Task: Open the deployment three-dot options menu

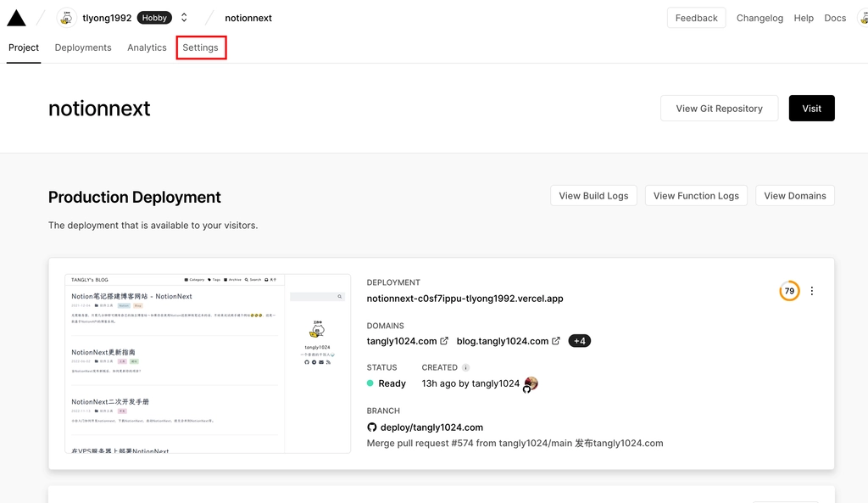Action: pyautogui.click(x=812, y=291)
